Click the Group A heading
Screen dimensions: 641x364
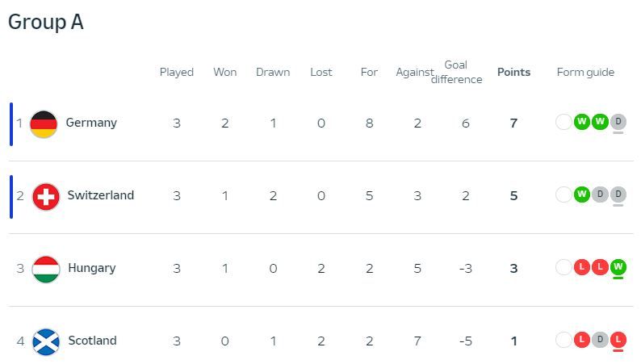pyautogui.click(x=46, y=23)
